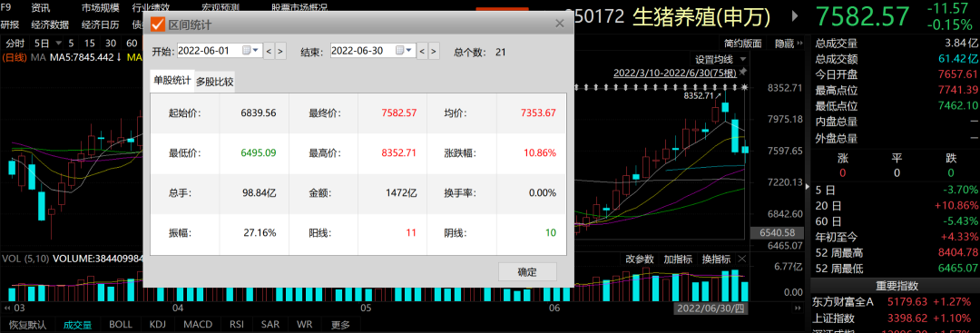Confirm with the 确定 button

click(x=527, y=272)
